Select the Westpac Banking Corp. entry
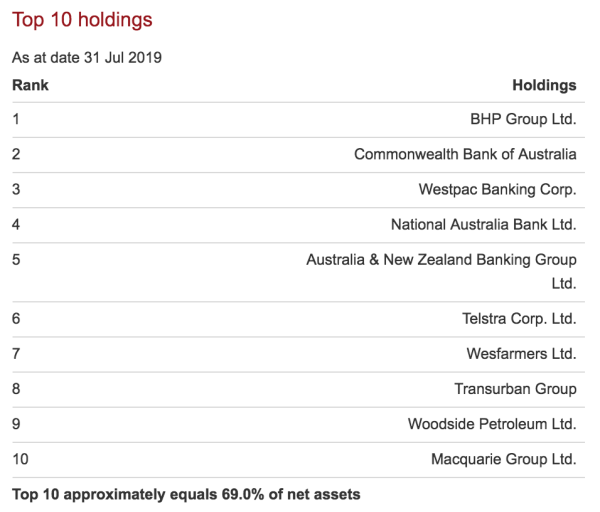The image size is (600, 512). coord(497,189)
